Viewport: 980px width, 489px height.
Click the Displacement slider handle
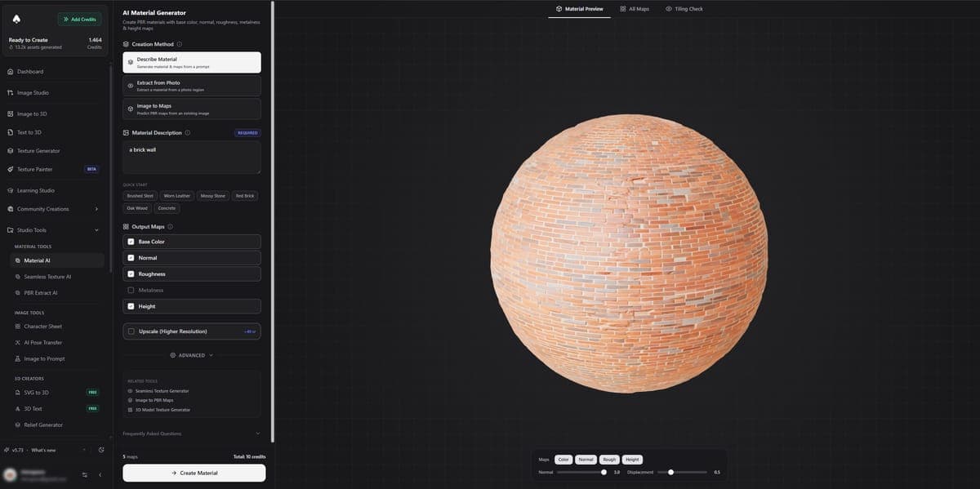point(670,472)
